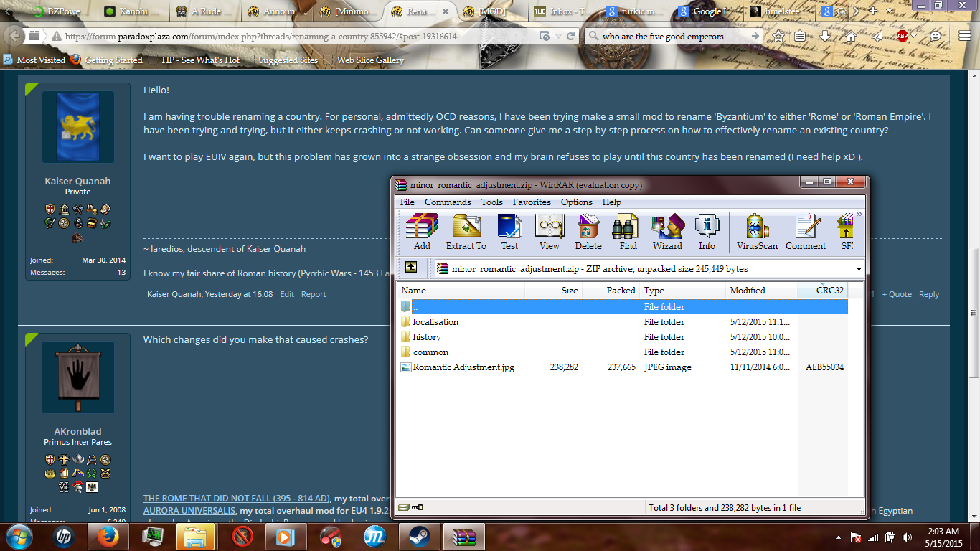
Task: Open the Commands menu in WinRAR
Action: (448, 202)
